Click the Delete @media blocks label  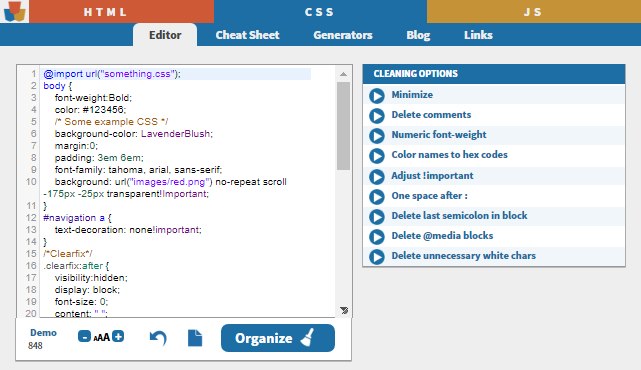442,235
